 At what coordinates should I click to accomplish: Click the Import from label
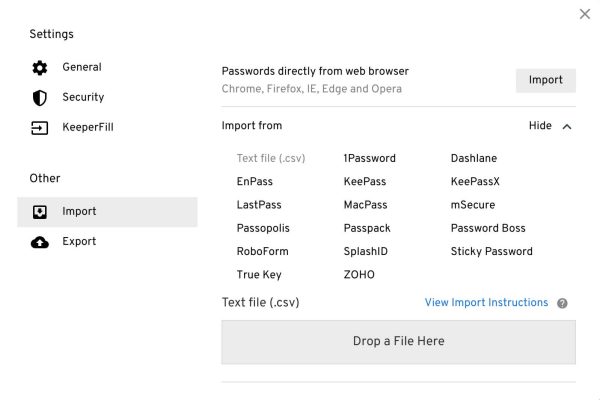pos(251,126)
